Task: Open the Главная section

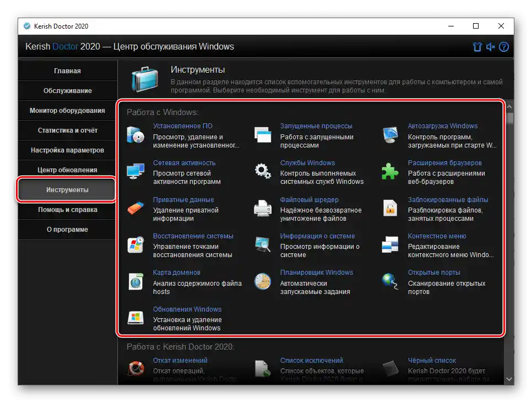Action: click(x=67, y=71)
